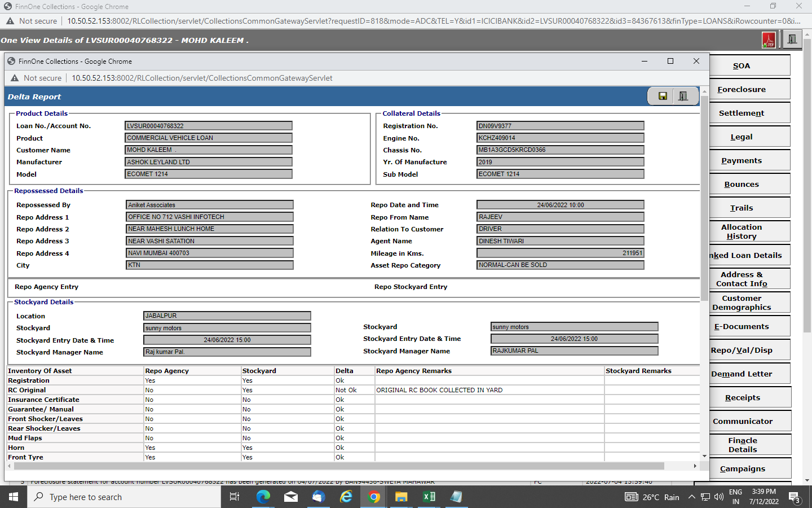Screen dimensions: 812x508
Task: Open the Foreclosure section
Action: (x=741, y=90)
